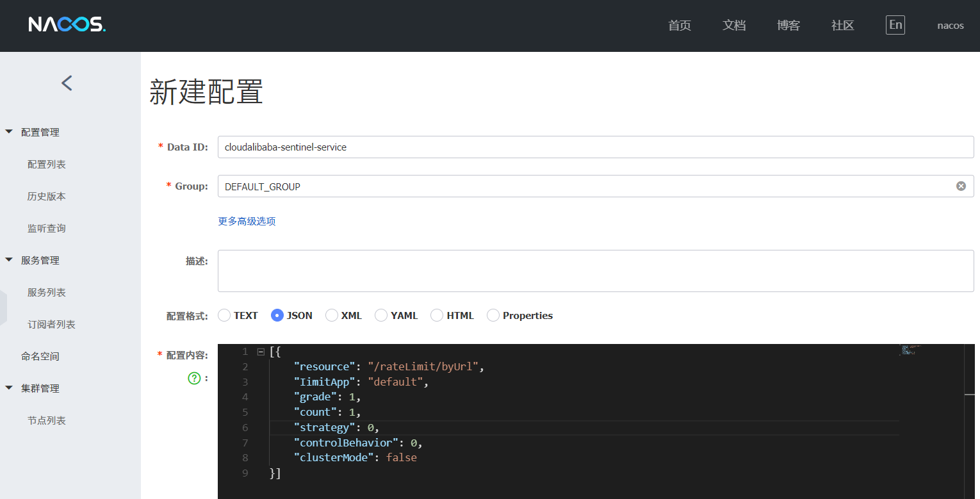Open 博客 in top navigation

[788, 26]
